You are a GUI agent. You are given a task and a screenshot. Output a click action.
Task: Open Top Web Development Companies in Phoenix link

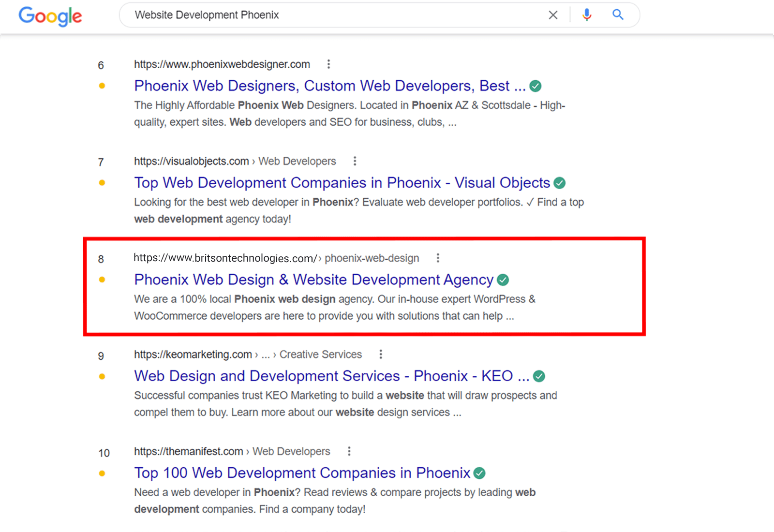pos(342,183)
